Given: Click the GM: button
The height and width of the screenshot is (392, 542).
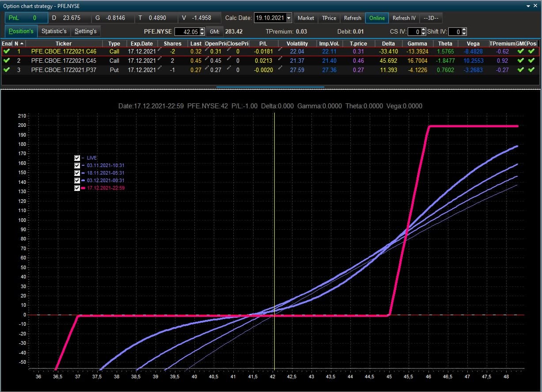Looking at the screenshot, I should tap(214, 31).
